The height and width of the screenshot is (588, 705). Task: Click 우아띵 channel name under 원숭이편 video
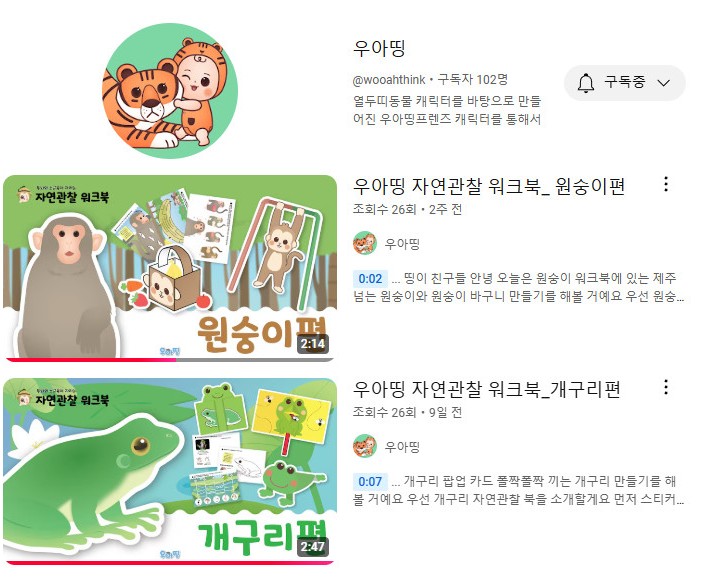point(402,244)
